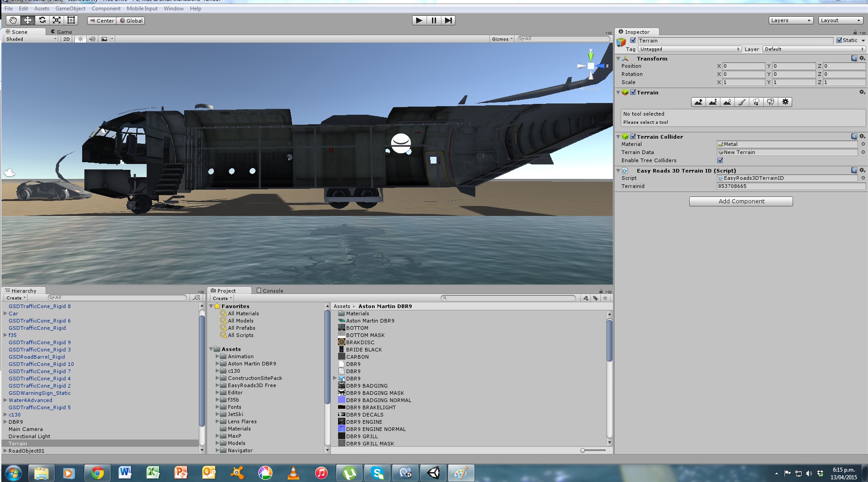The image size is (868, 482).
Task: Open the Tag dropdown Untagged
Action: pyautogui.click(x=690, y=49)
